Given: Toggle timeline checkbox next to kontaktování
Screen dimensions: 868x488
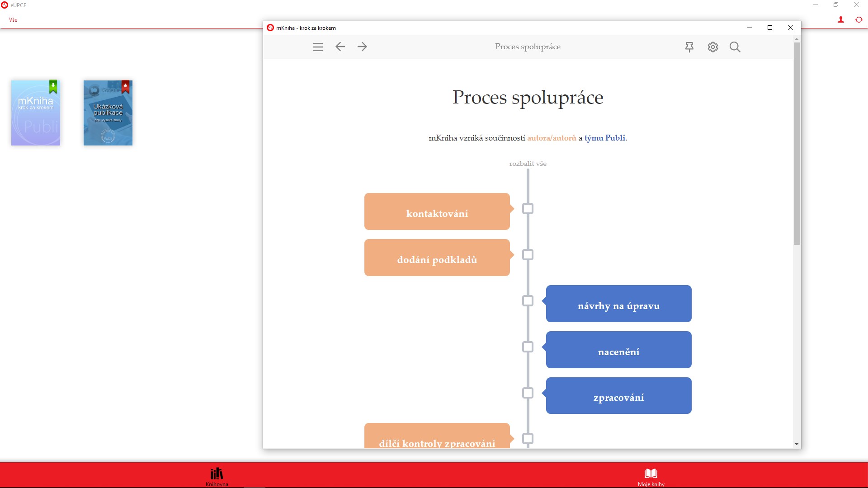Looking at the screenshot, I should tap(528, 209).
